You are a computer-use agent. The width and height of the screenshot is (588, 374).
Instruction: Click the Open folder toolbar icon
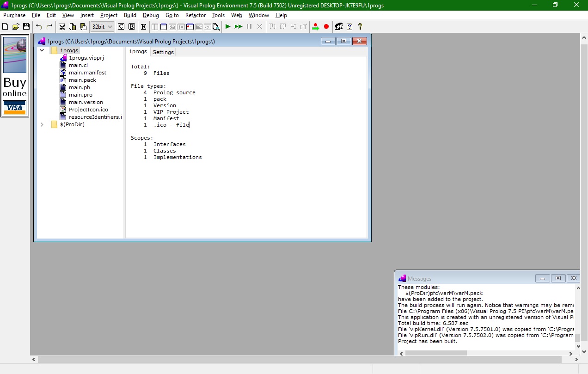pyautogui.click(x=16, y=27)
